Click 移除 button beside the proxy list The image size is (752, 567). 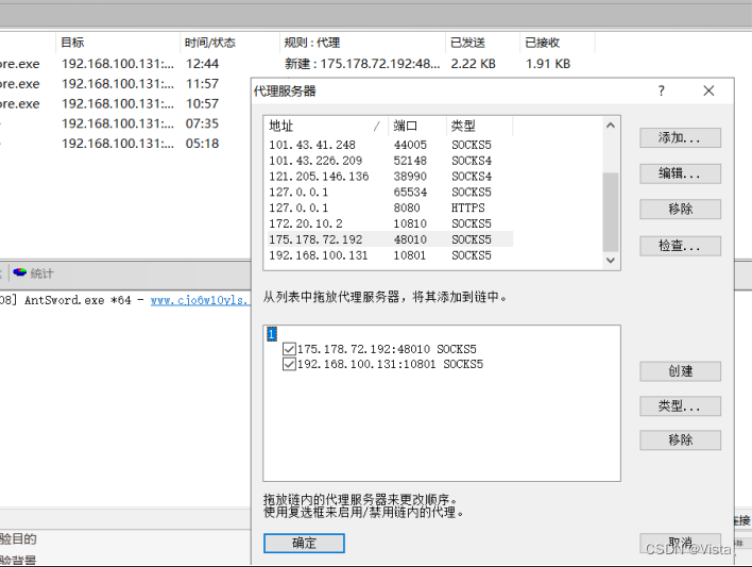(x=680, y=209)
